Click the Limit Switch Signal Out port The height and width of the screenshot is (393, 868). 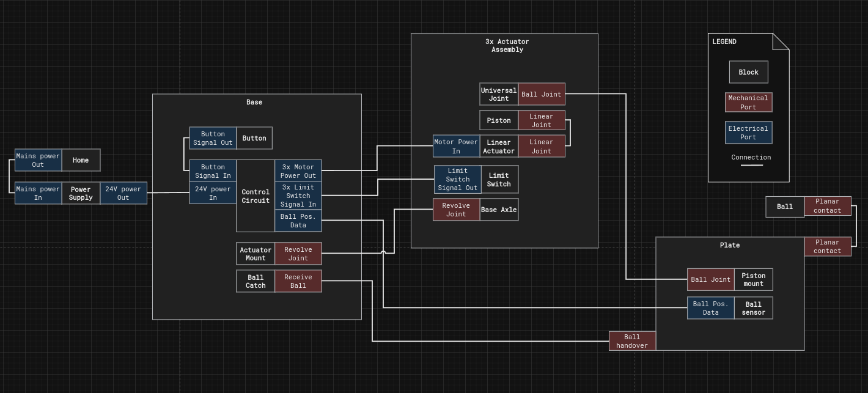[x=458, y=179]
